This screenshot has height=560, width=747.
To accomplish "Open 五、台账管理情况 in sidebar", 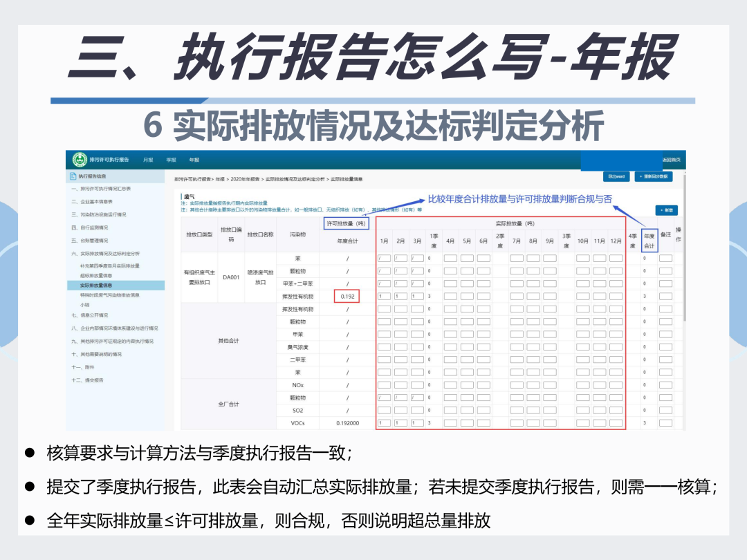I will tap(89, 241).
